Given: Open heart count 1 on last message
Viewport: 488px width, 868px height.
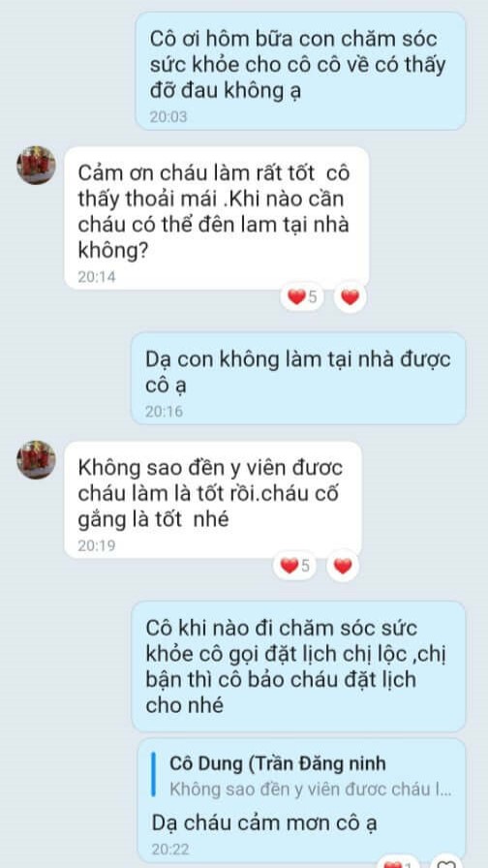Looking at the screenshot, I should [x=398, y=863].
